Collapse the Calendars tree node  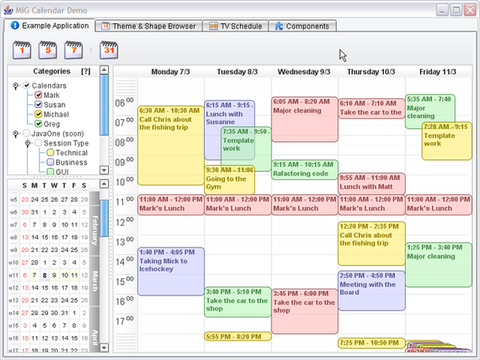[15, 86]
